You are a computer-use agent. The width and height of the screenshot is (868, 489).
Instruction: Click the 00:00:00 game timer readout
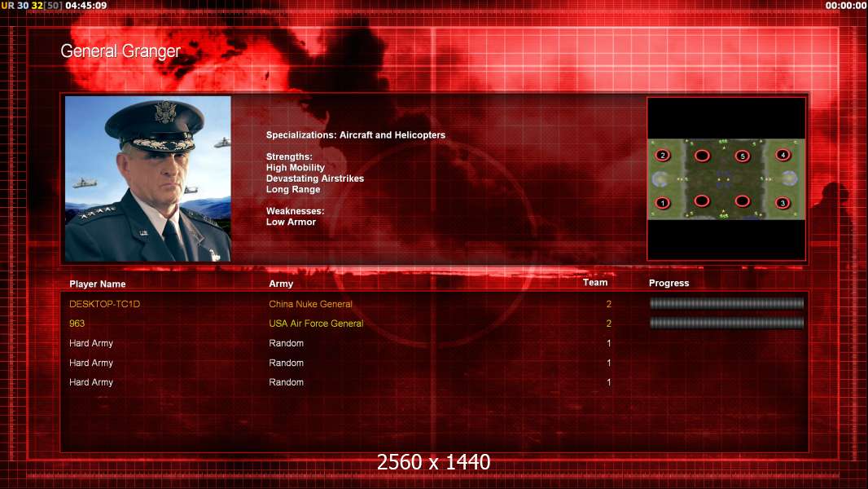846,6
